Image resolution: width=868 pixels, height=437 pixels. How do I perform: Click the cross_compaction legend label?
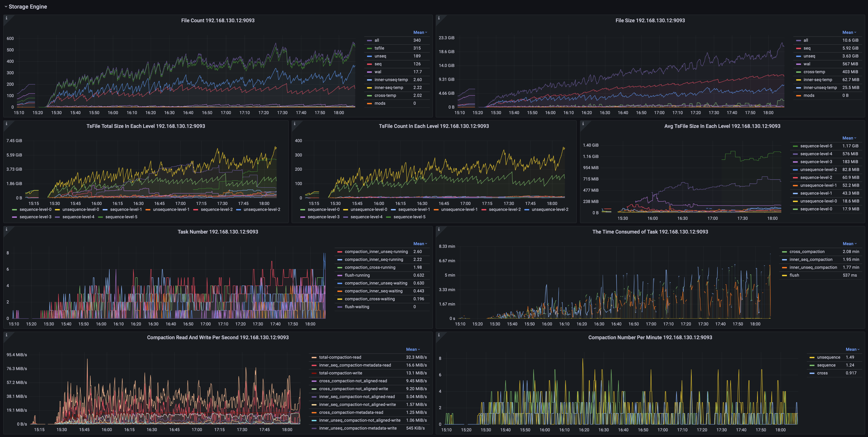pos(807,252)
